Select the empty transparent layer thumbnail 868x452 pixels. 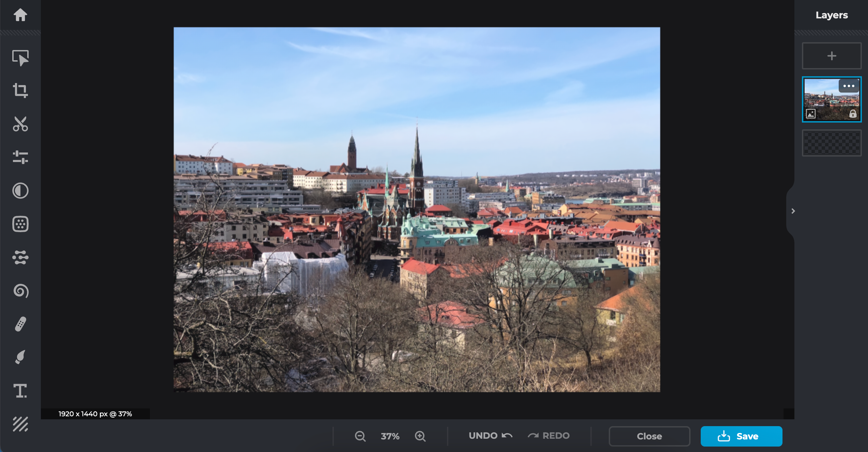coord(832,143)
